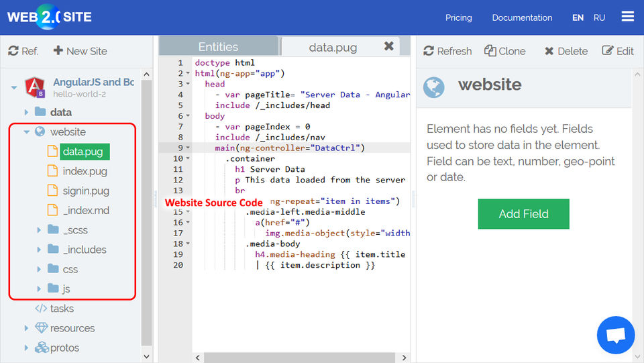Click the tree panel vertical scrollbar thumb
This screenshot has height=363, width=644.
[x=147, y=213]
